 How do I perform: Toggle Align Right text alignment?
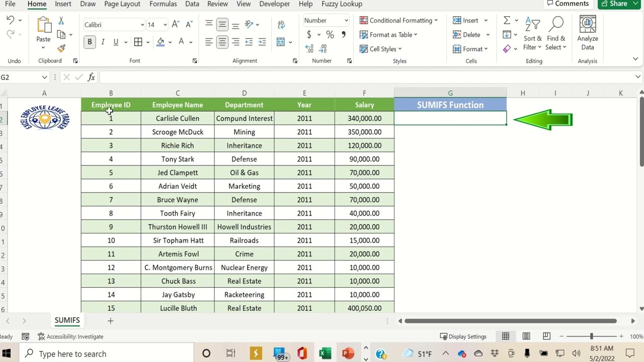click(235, 42)
